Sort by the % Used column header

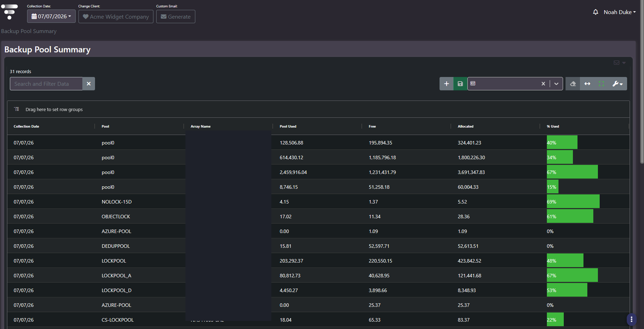[x=553, y=126]
